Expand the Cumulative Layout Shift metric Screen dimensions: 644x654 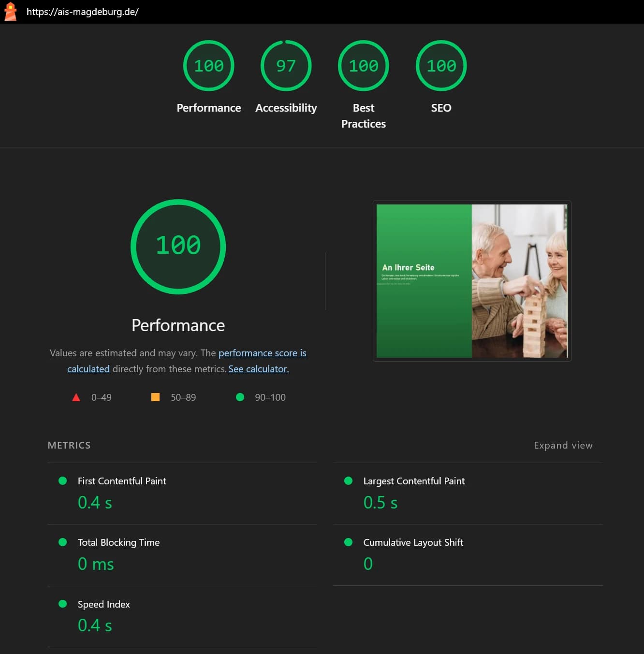[x=413, y=542]
